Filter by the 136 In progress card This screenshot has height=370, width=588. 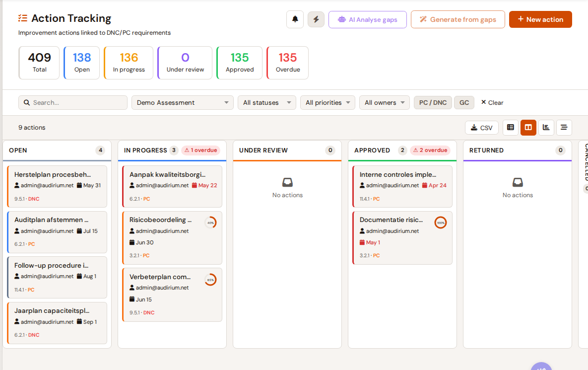pyautogui.click(x=129, y=63)
